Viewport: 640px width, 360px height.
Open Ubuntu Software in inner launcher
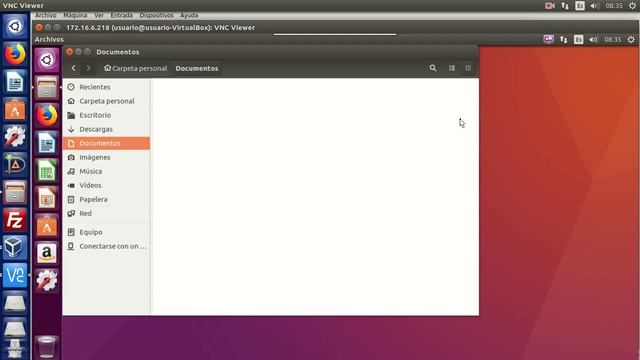[47, 226]
